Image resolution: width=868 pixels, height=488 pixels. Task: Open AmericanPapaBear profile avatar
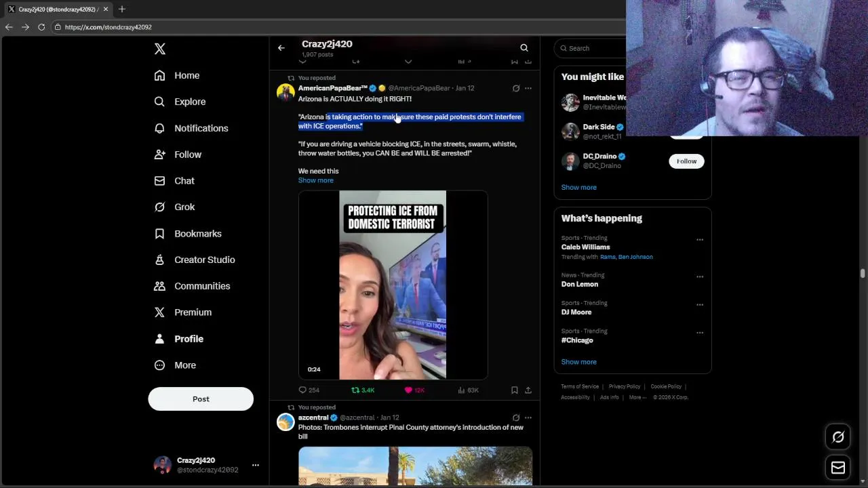pyautogui.click(x=285, y=92)
